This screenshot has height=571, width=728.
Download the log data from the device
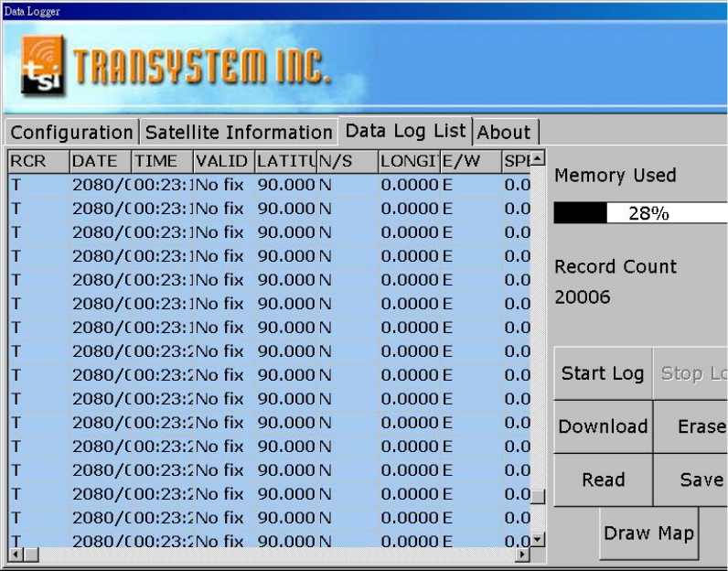point(603,426)
